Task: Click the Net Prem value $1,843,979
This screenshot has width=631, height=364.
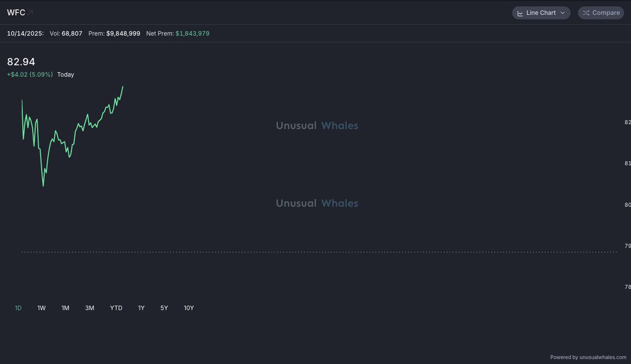Action: pyautogui.click(x=192, y=33)
